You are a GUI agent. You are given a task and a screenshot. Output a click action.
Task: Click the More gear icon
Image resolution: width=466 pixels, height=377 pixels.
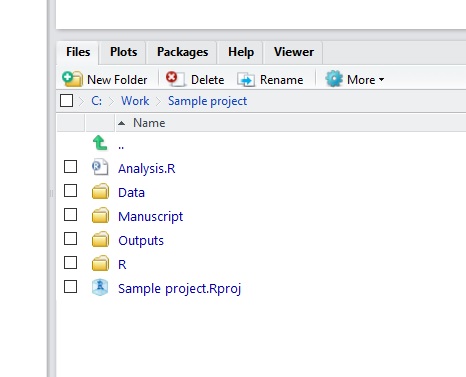pos(334,79)
